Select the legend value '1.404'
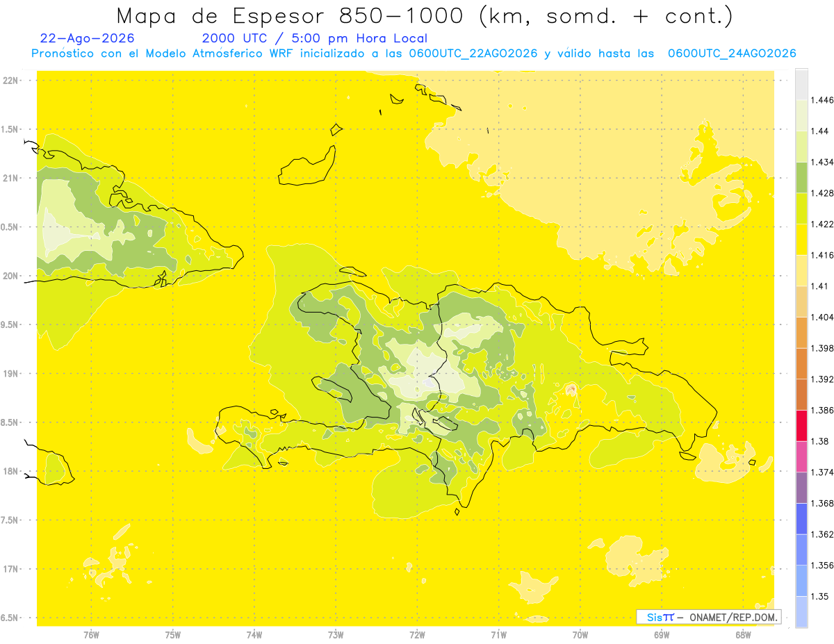 [821, 317]
